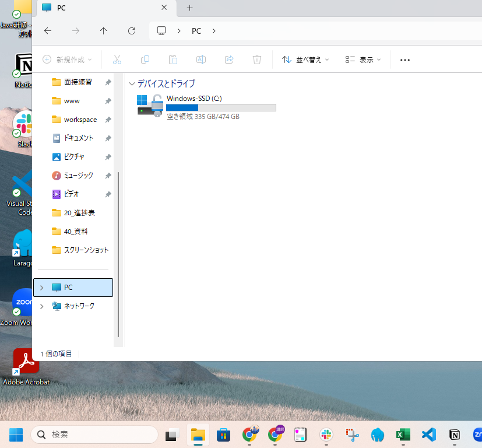Unpin the 面接練習 folder pin icon
482x448 pixels.
pos(108,82)
